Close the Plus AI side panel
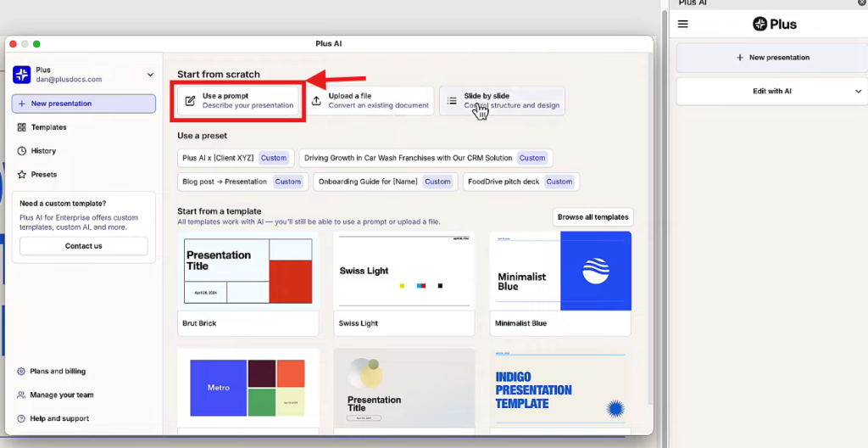Screen dimensions: 868x448 point(862,3)
